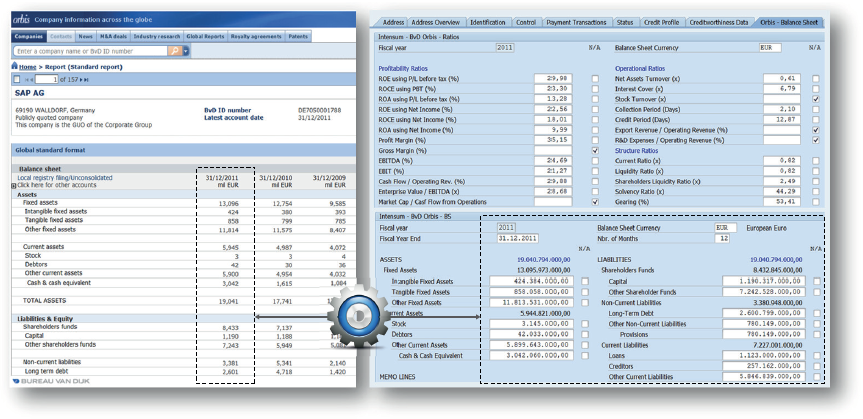Select the Status tab

click(625, 23)
